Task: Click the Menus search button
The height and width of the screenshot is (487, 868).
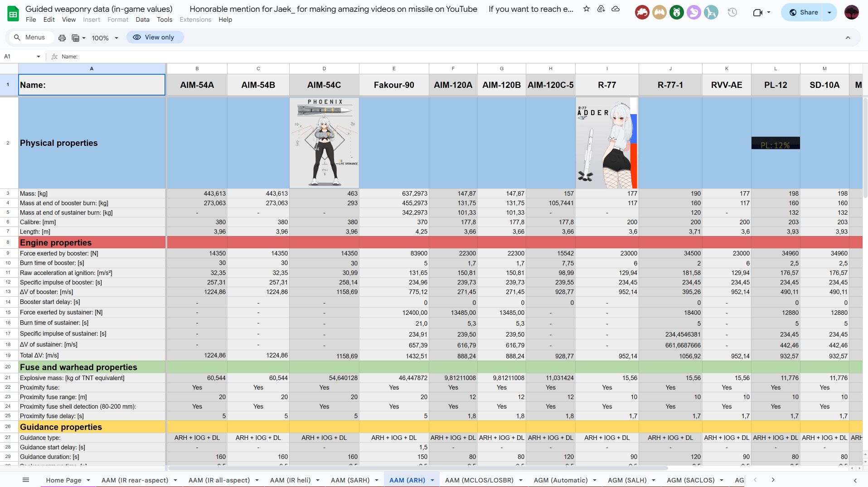Action: tap(30, 38)
